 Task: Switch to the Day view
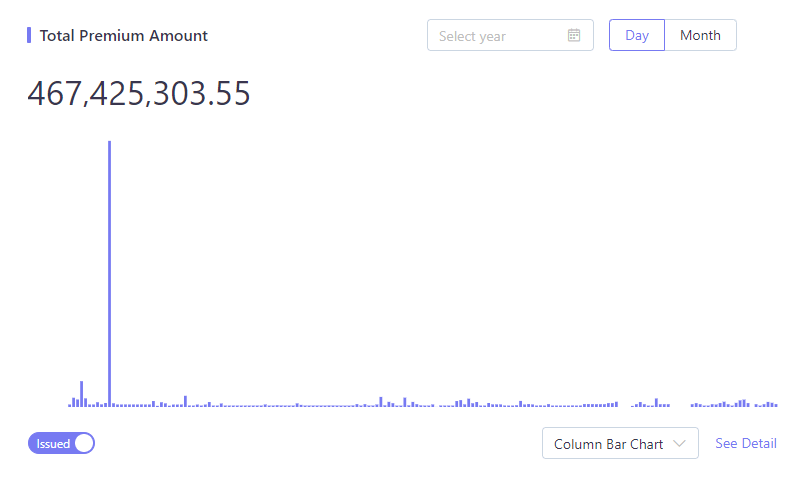637,35
